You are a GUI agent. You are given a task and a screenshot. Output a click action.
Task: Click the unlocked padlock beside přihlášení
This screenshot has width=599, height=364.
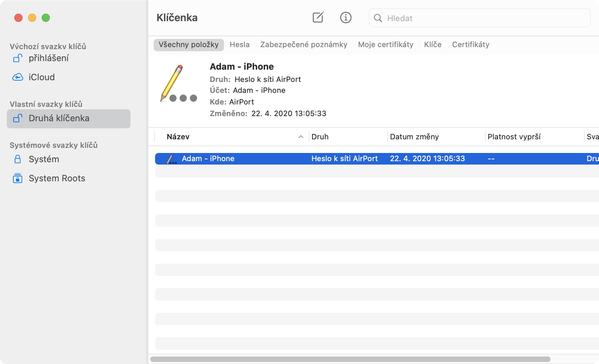18,58
